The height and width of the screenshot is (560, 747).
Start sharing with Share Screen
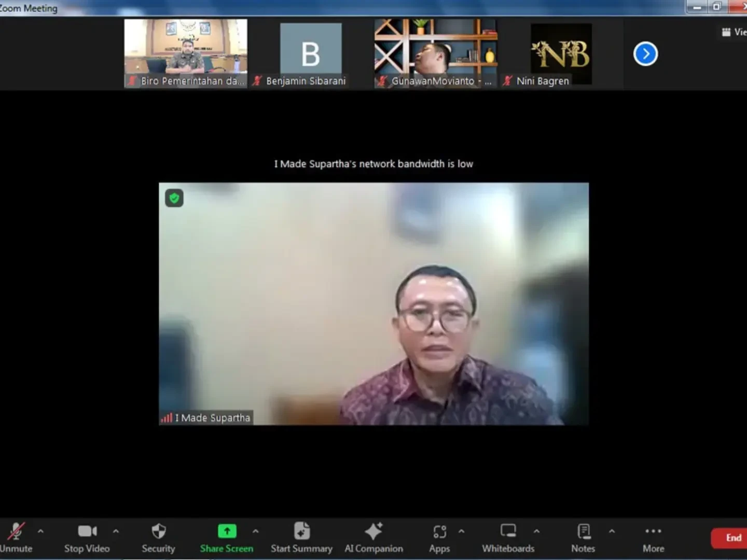227,537
